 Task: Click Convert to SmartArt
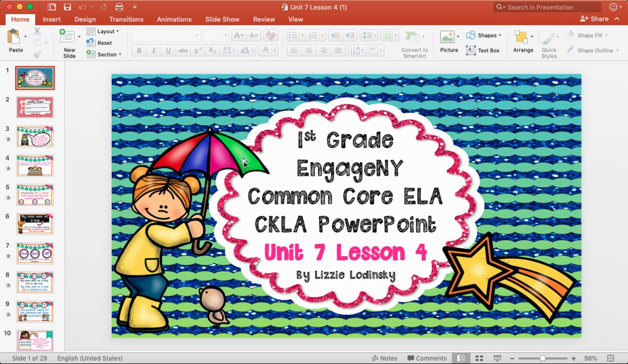coord(415,44)
